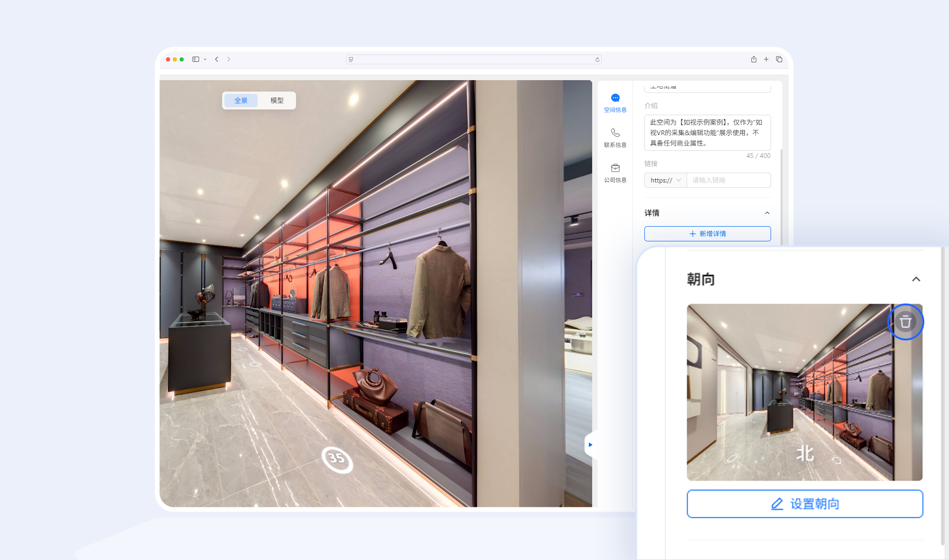Edit the 介绍 description text area

pyautogui.click(x=707, y=133)
